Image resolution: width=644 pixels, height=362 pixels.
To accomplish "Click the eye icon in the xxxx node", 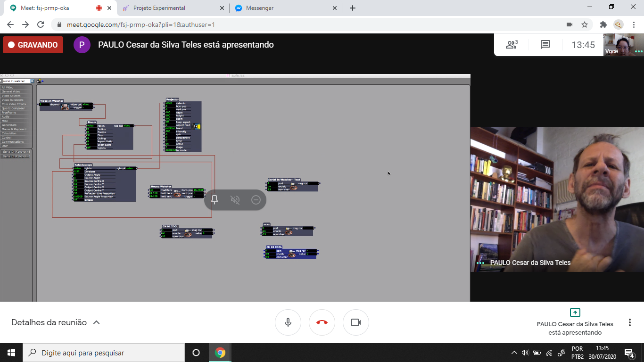I will (289, 232).
